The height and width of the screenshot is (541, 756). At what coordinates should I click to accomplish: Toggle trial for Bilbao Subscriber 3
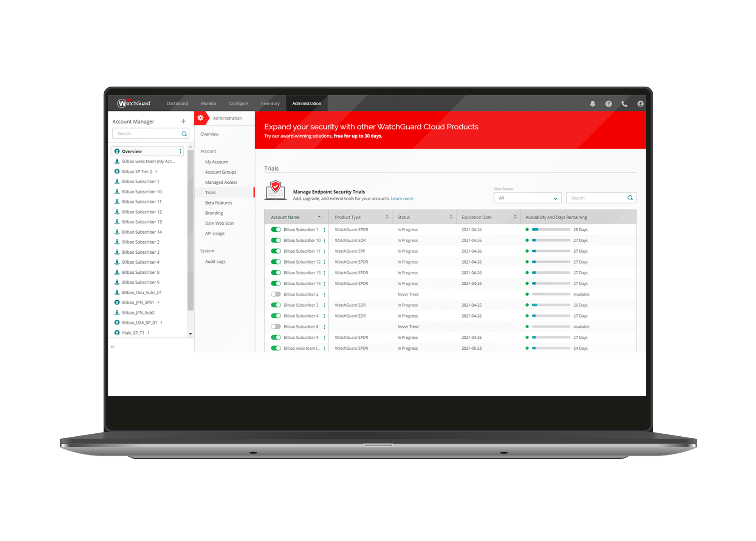[276, 305]
